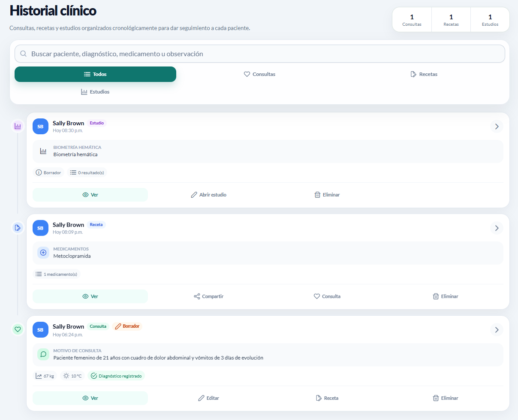The width and height of the screenshot is (518, 420).
Task: Click Hoy 08:09 p.m. timestamp
Action: coord(68,232)
